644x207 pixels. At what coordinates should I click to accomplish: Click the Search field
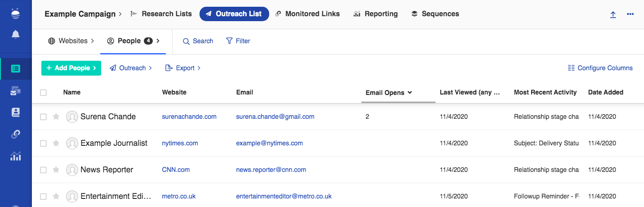(198, 41)
